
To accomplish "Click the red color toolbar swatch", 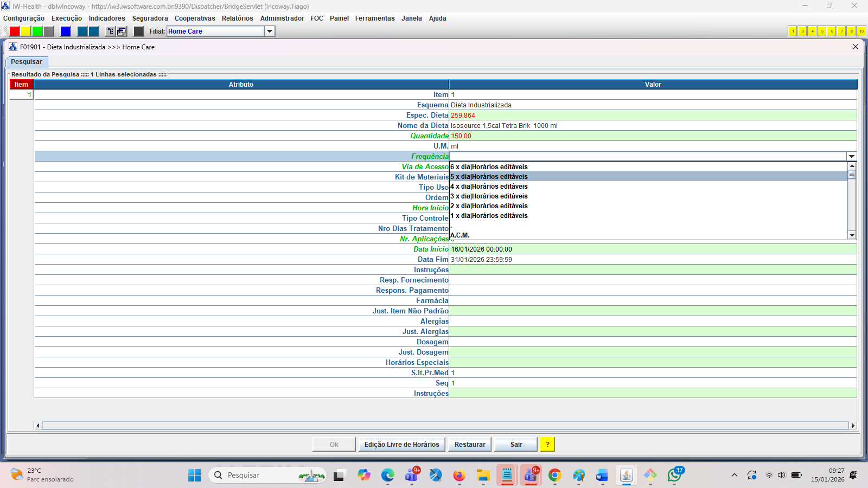I will (15, 31).
